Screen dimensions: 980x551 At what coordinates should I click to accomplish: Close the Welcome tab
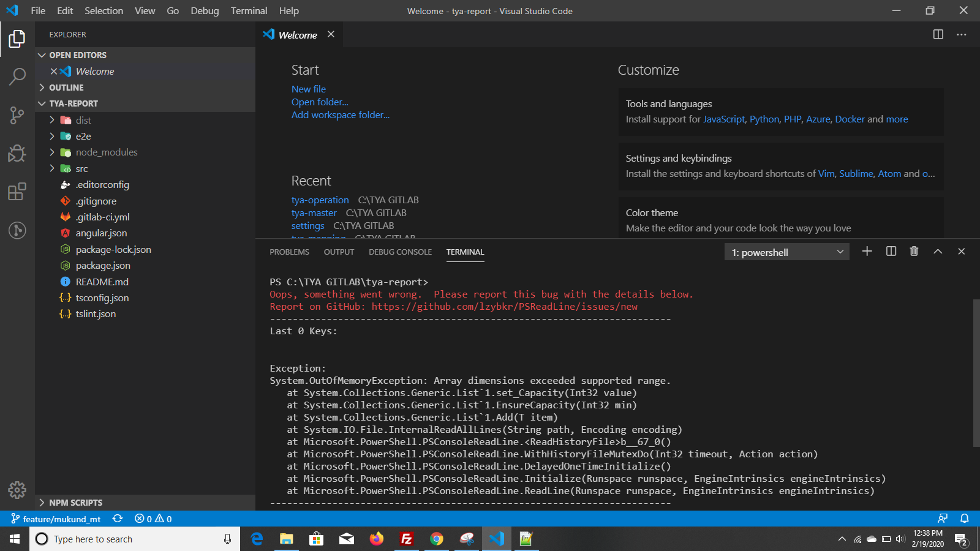click(x=331, y=34)
